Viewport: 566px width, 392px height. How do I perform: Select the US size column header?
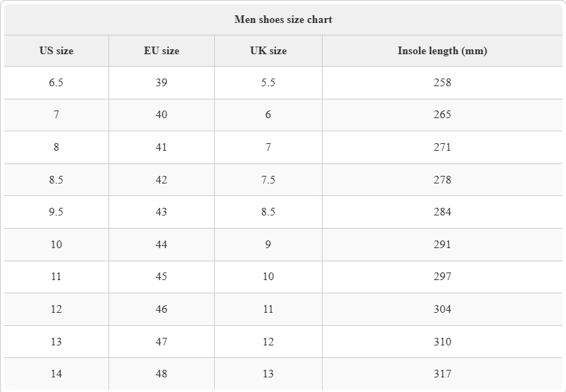pyautogui.click(x=56, y=51)
